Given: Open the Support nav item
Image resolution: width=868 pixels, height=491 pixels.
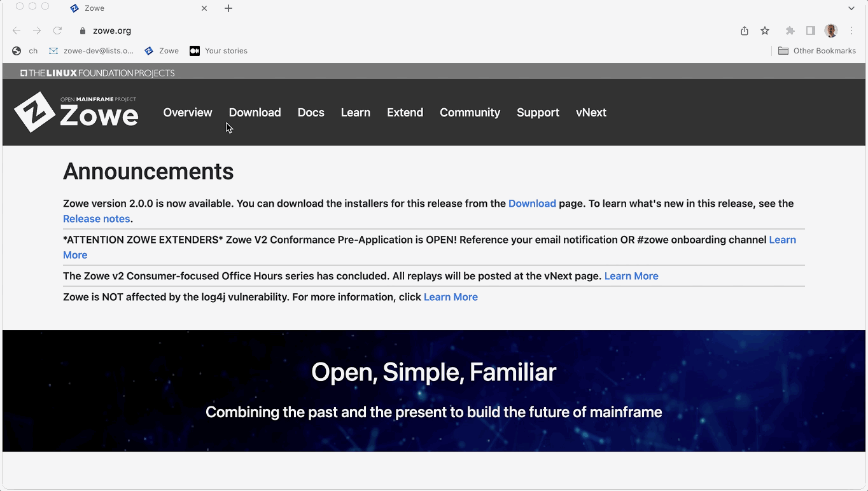Looking at the screenshot, I should tap(538, 113).
